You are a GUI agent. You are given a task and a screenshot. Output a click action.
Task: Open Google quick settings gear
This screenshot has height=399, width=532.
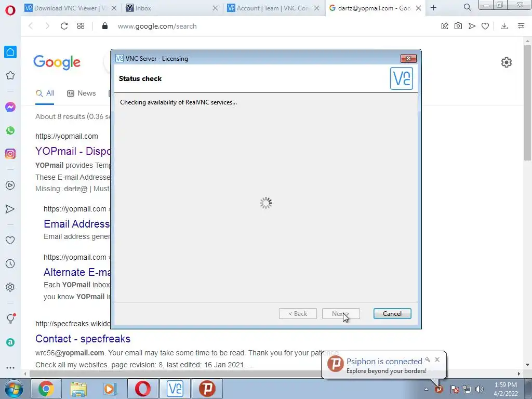[x=506, y=62]
